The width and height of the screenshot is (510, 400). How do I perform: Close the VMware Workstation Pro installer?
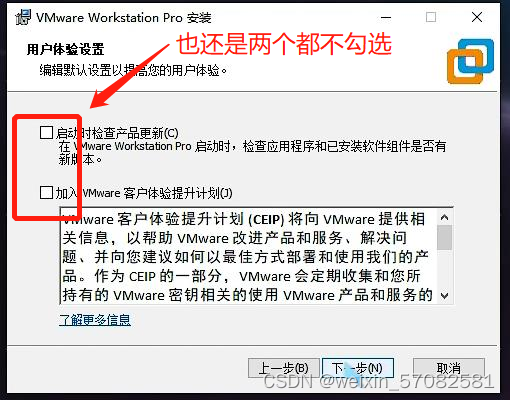(x=477, y=17)
